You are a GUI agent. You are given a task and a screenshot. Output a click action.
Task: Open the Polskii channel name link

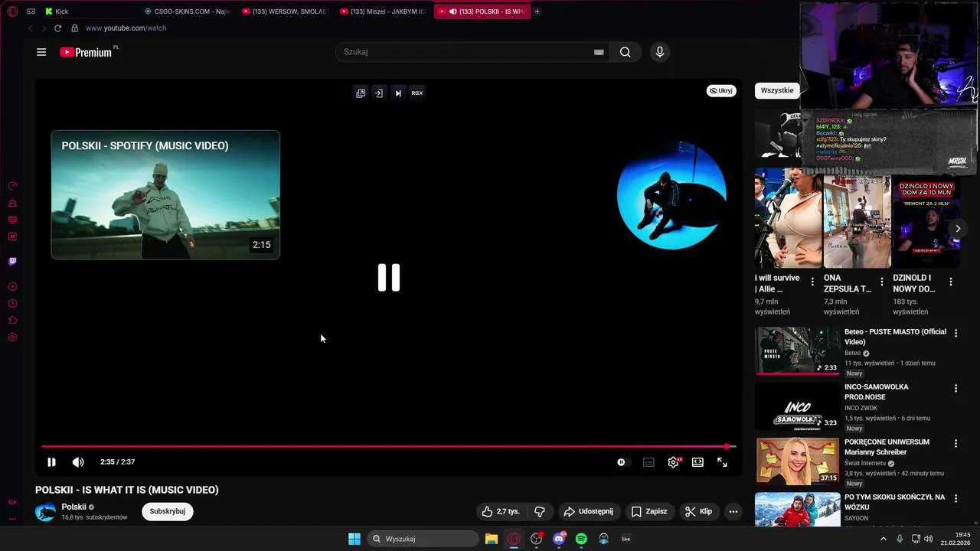[x=74, y=507]
